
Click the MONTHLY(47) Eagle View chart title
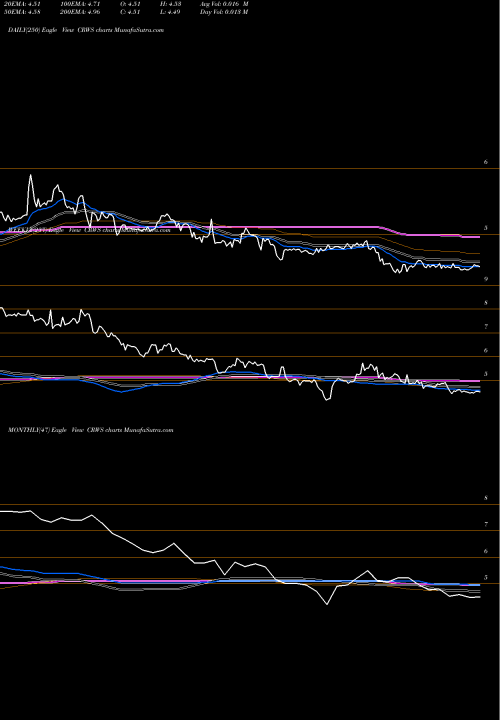[x=90, y=430]
